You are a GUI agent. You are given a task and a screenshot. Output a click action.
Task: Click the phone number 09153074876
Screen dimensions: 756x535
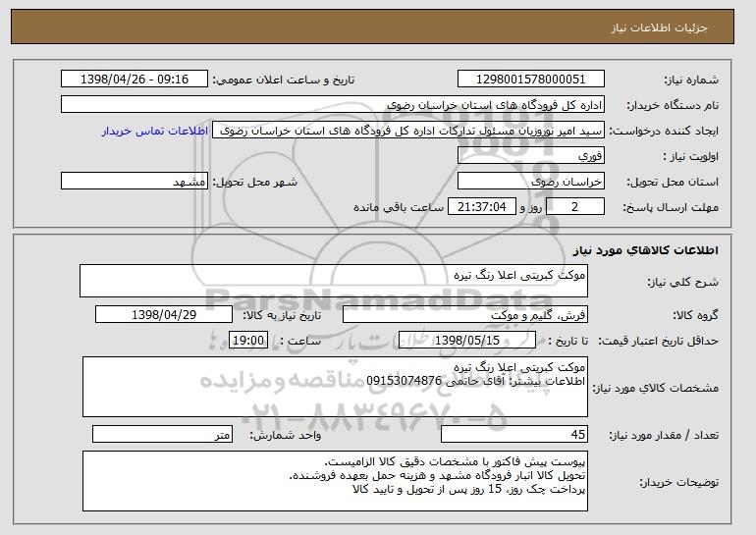click(x=405, y=381)
